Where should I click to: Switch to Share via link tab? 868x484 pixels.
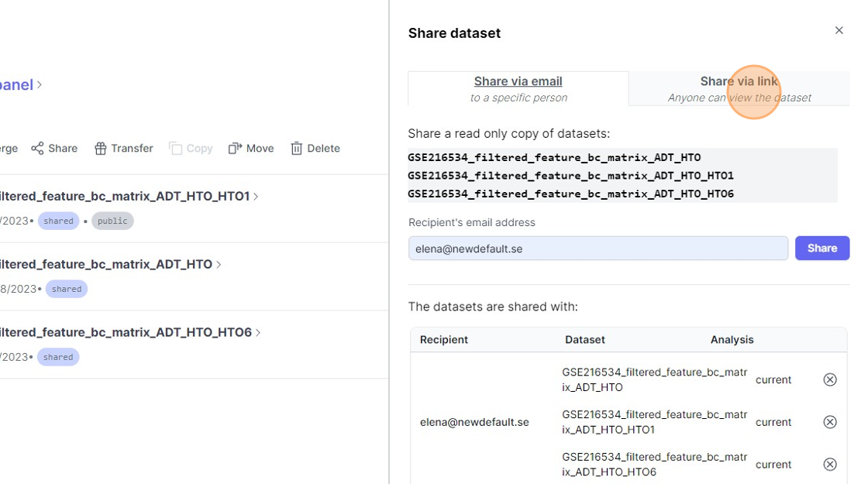(739, 88)
